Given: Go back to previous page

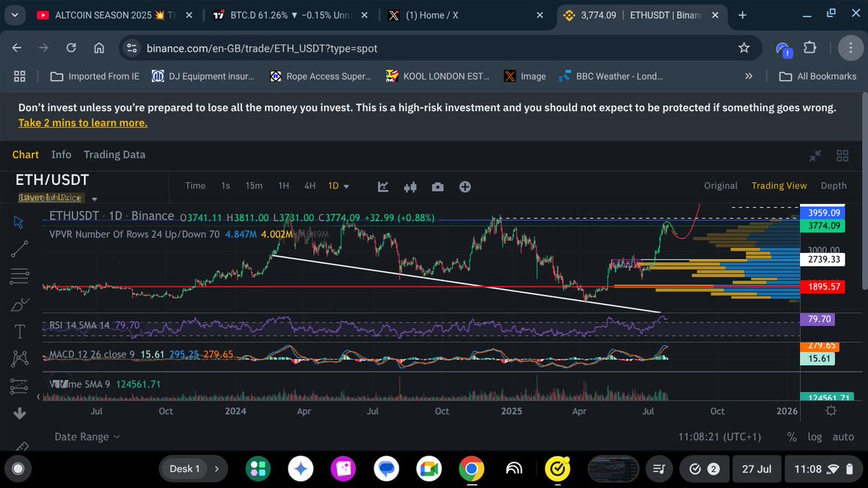Looking at the screenshot, I should [x=17, y=48].
